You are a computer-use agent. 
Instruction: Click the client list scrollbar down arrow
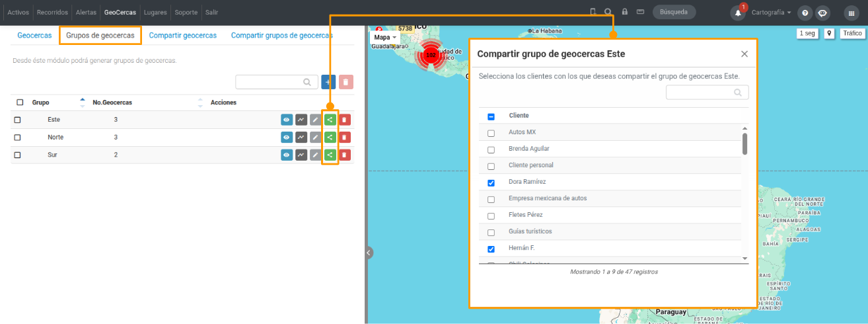point(744,259)
